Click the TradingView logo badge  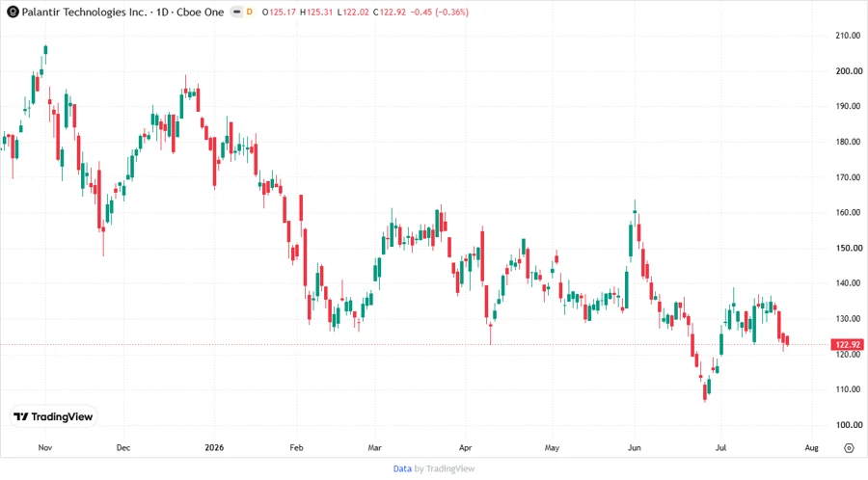coord(54,416)
